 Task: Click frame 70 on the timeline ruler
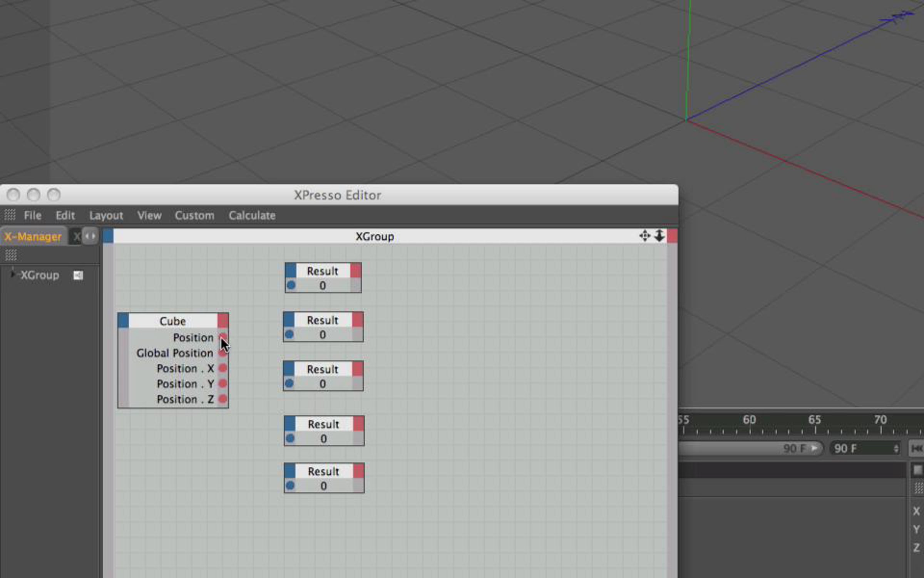point(880,420)
